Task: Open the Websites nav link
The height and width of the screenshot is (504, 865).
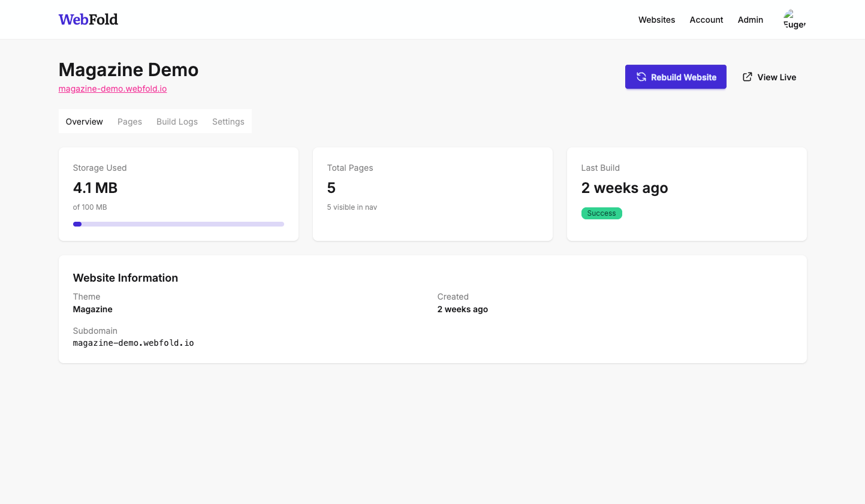Action: pyautogui.click(x=656, y=20)
